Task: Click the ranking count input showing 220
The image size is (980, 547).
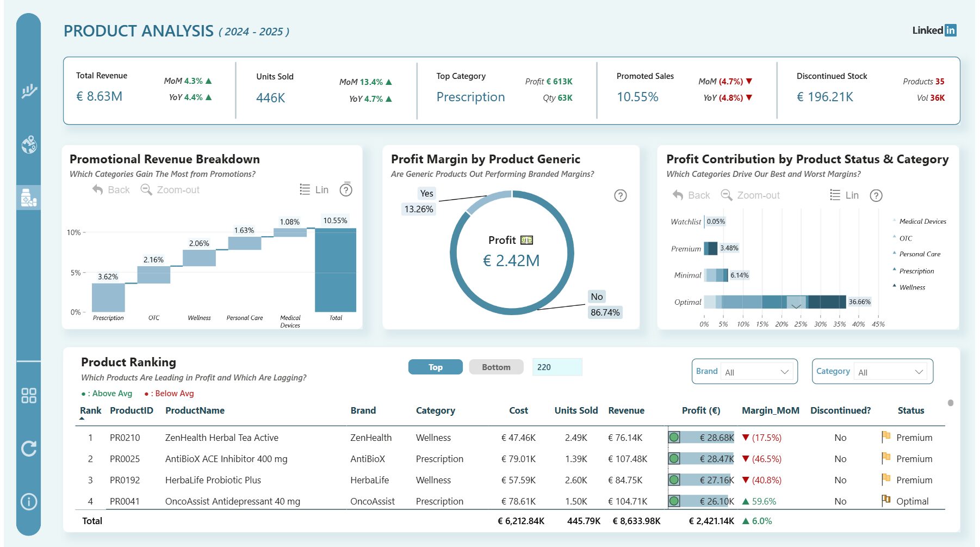Action: pyautogui.click(x=557, y=367)
